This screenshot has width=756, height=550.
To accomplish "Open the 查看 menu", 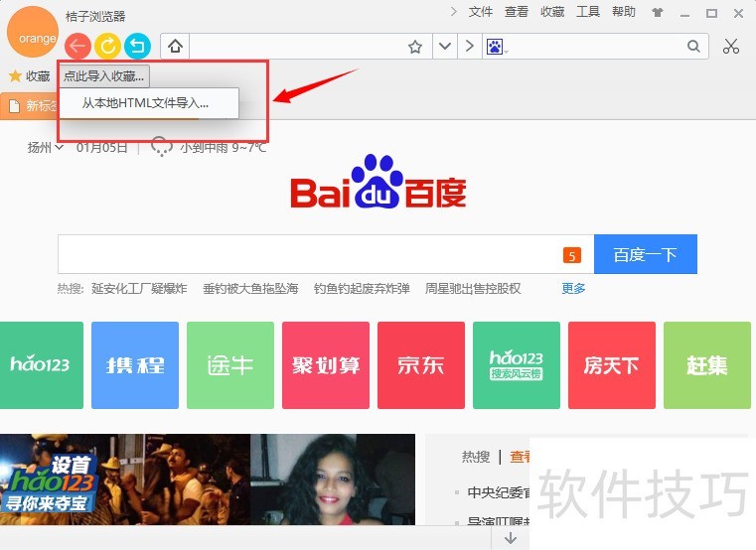I will point(517,12).
